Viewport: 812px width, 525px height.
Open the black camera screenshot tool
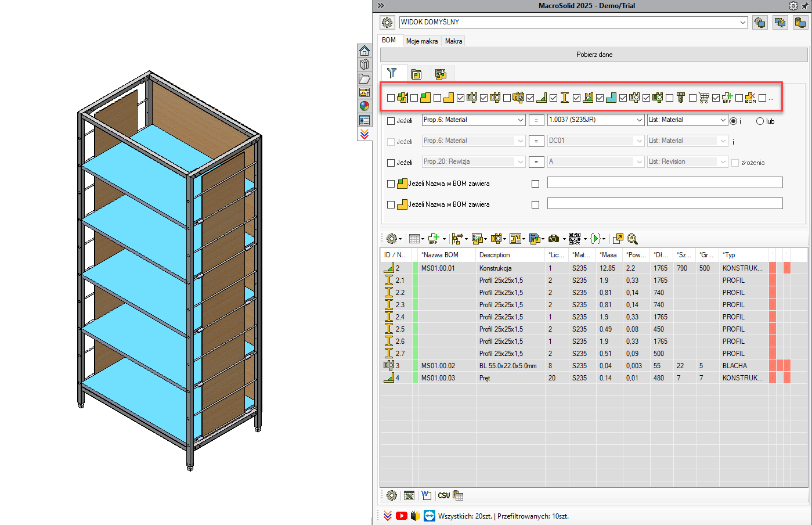coord(556,239)
